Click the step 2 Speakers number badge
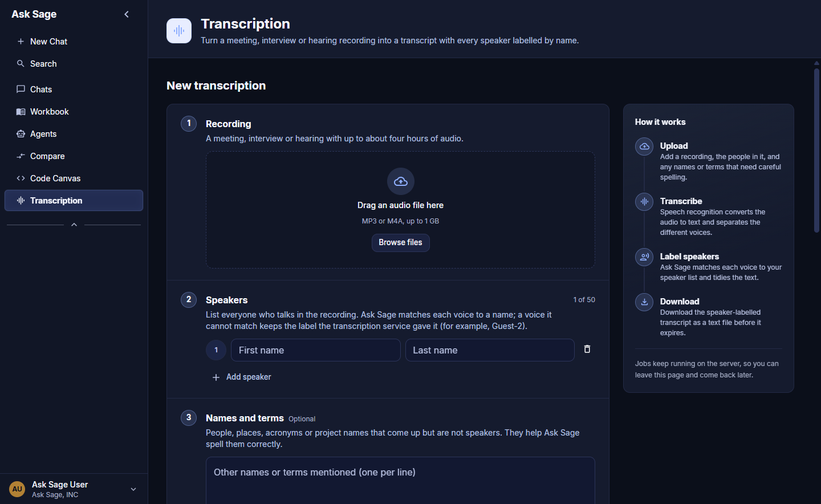Screen dimensions: 821x504 [189, 300]
